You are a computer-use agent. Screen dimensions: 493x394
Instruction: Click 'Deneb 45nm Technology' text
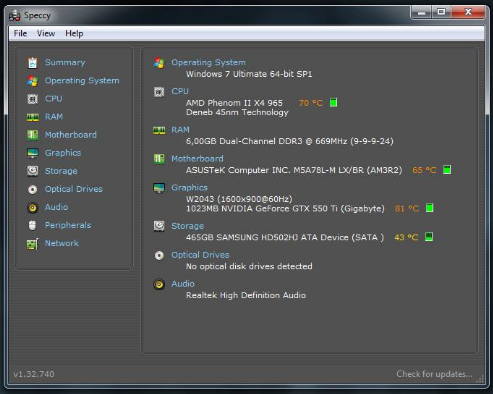[x=237, y=112]
